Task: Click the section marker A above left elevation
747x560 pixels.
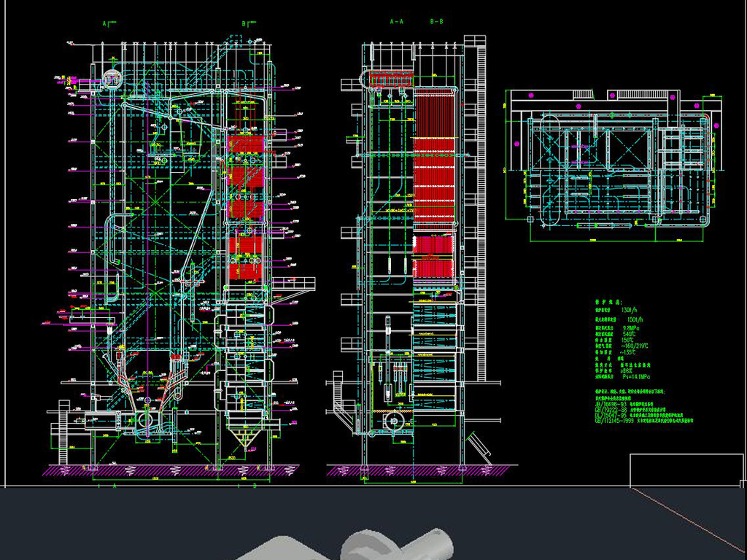Action: 105,24
